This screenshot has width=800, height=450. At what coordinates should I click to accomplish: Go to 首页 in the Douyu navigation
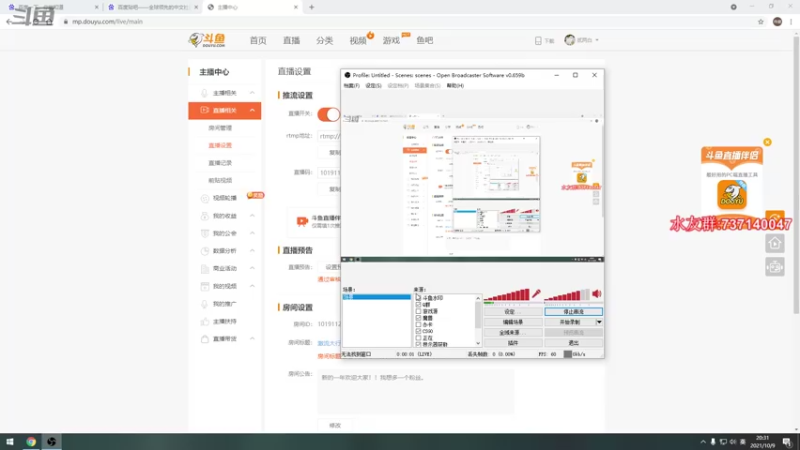coord(258,40)
